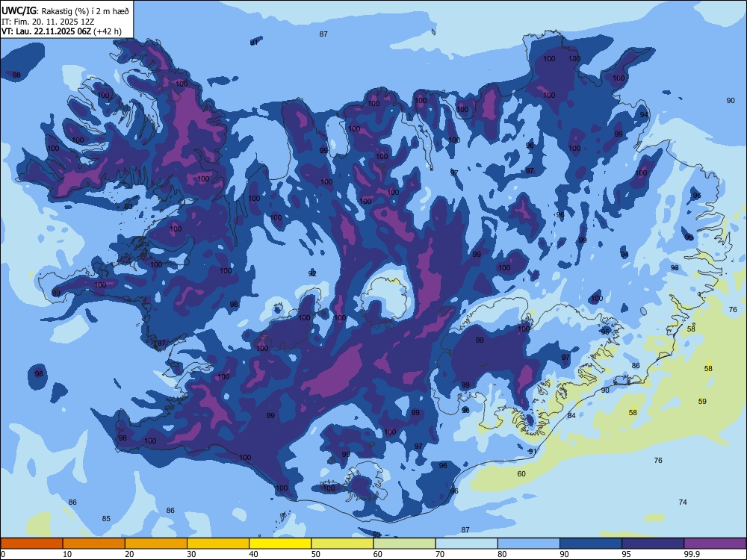The image size is (747, 560).
Task: Choose the light green 60–70 legend swatch
Action: click(404, 544)
